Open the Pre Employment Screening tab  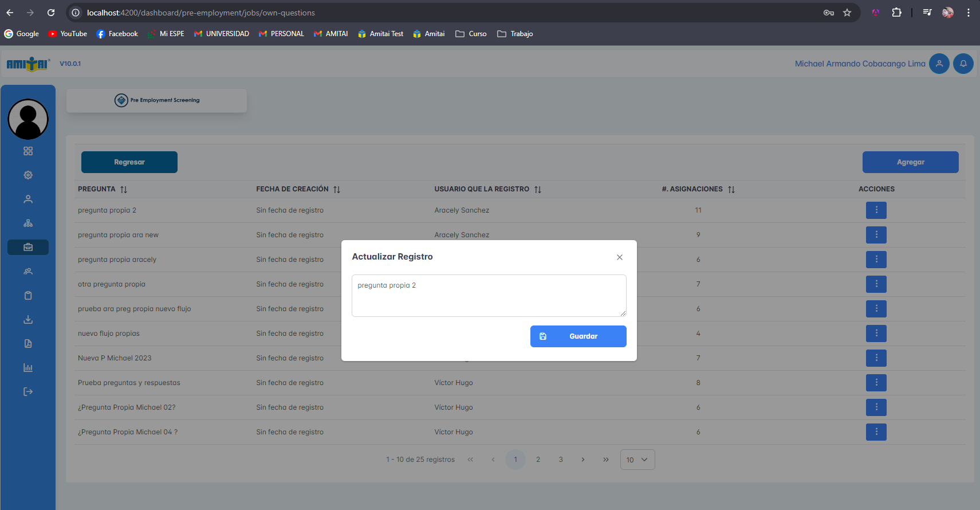(x=157, y=100)
